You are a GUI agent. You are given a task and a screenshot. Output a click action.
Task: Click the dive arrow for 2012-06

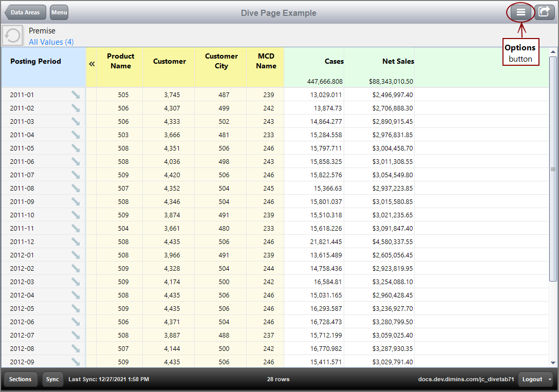(76, 322)
